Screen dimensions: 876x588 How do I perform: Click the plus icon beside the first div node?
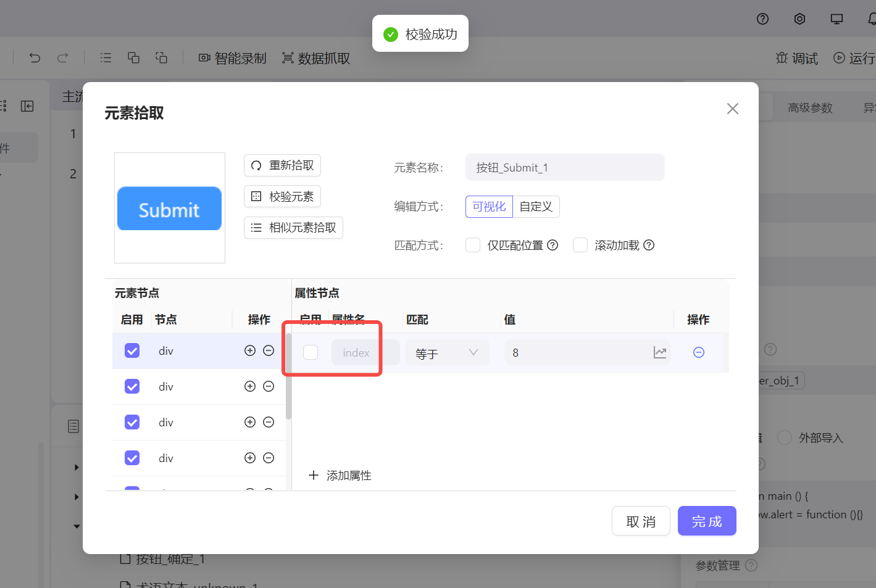250,350
